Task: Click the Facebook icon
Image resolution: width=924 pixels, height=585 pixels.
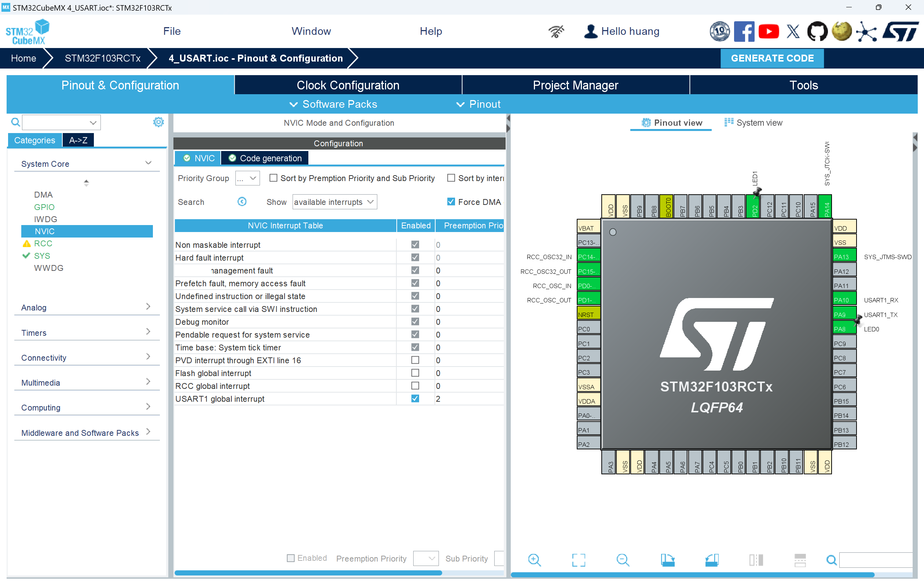Action: pyautogui.click(x=744, y=32)
